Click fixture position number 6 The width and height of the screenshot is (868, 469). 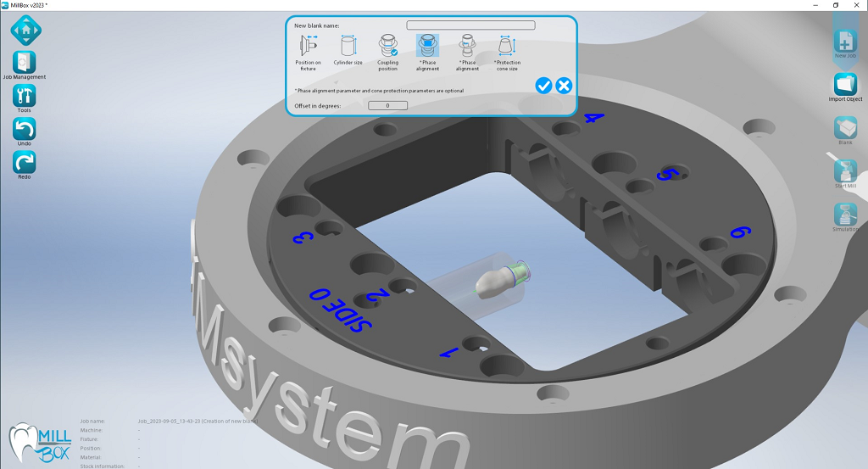coord(741,232)
